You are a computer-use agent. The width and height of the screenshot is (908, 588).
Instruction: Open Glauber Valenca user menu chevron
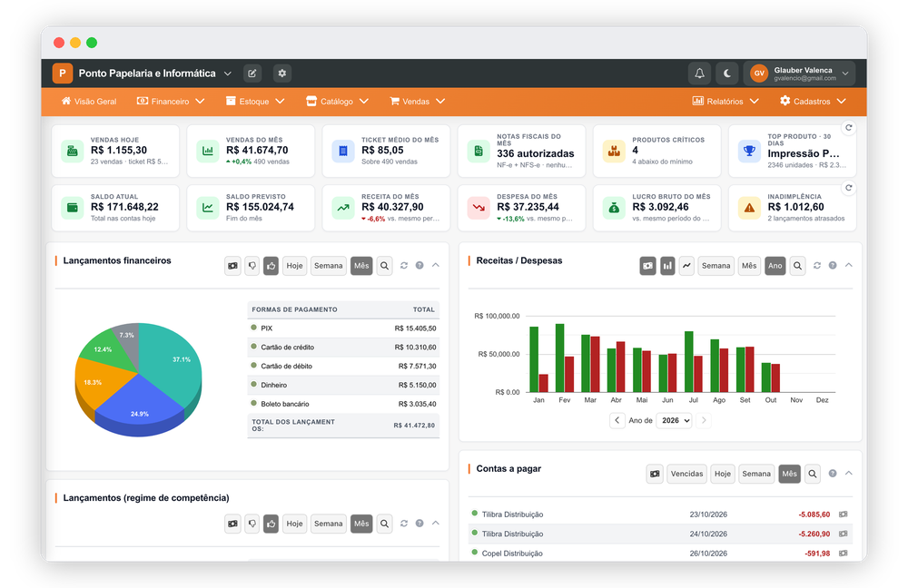(x=844, y=73)
